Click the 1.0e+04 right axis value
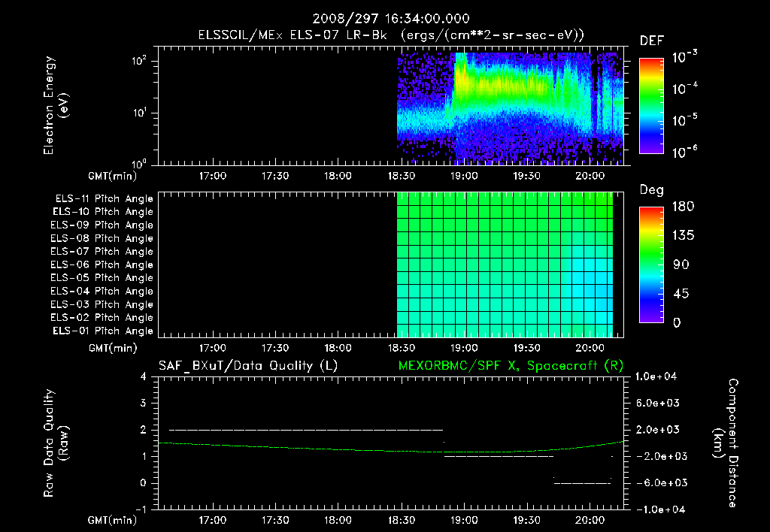Screen dimensions: 770x532 pos(656,376)
